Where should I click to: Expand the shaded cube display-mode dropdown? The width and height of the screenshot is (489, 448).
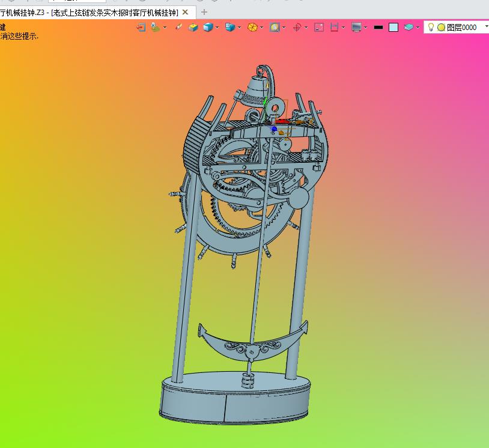pyautogui.click(x=217, y=28)
